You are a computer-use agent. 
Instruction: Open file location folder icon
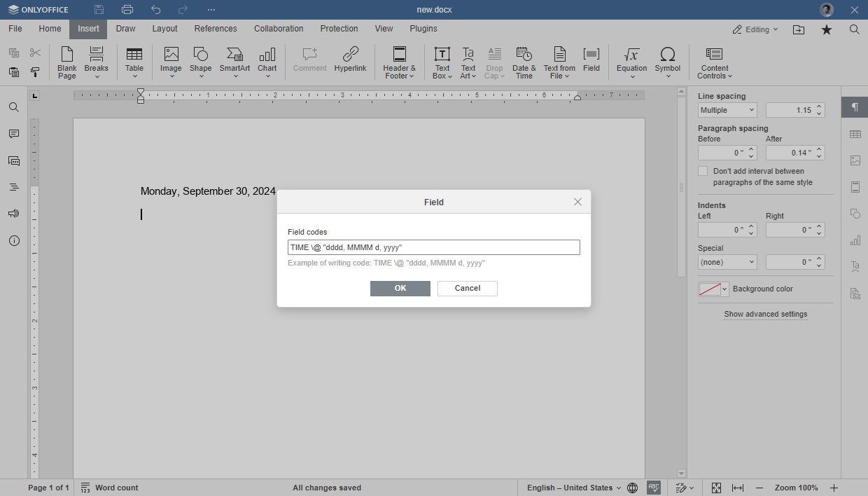(x=799, y=29)
